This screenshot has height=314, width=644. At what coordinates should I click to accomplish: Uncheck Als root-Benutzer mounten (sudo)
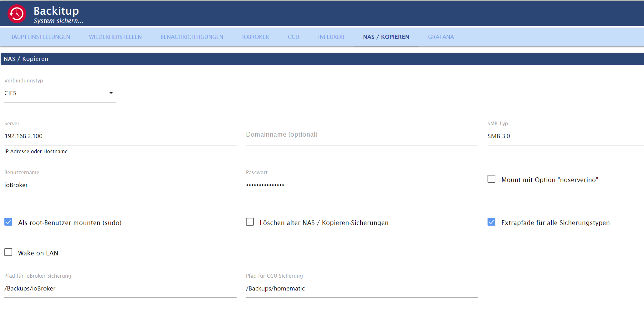click(x=8, y=222)
